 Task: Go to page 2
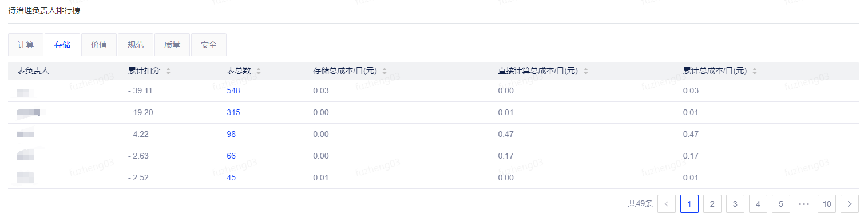pos(712,203)
